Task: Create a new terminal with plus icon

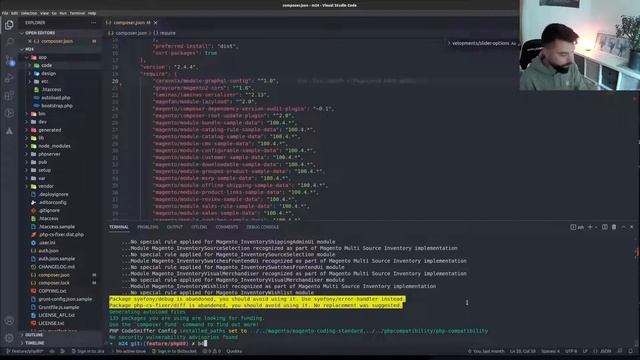Action: tap(590, 227)
